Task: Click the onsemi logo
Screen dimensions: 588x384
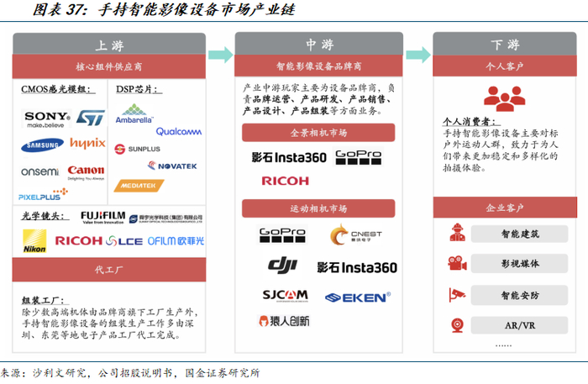Action: 40,171
